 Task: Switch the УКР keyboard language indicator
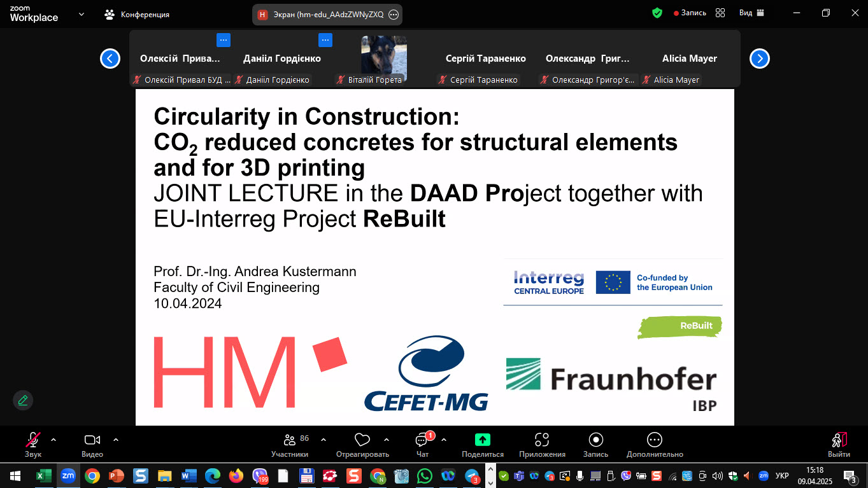point(783,475)
